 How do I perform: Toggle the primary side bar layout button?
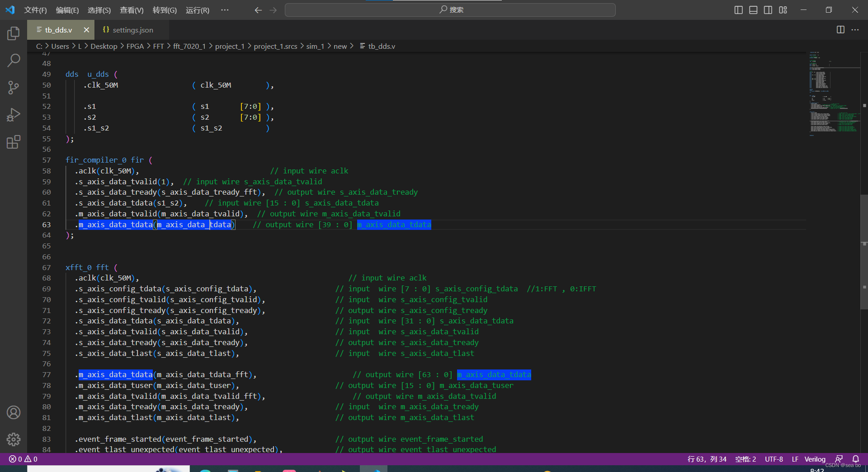coord(738,10)
